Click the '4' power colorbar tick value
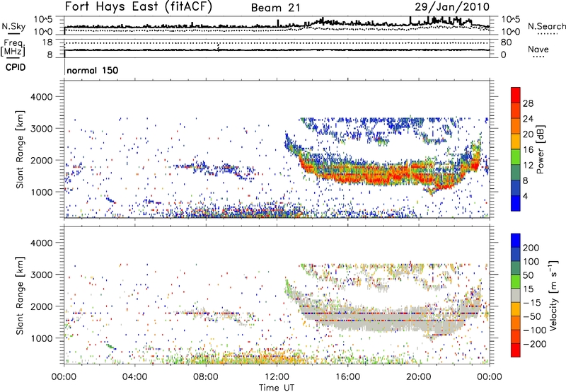This screenshot has height=392, width=566. point(525,196)
